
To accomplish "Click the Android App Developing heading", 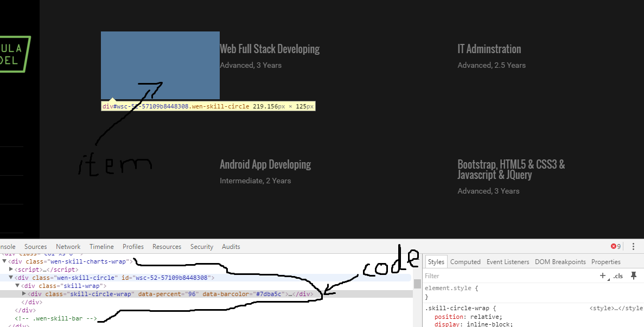I will (265, 164).
